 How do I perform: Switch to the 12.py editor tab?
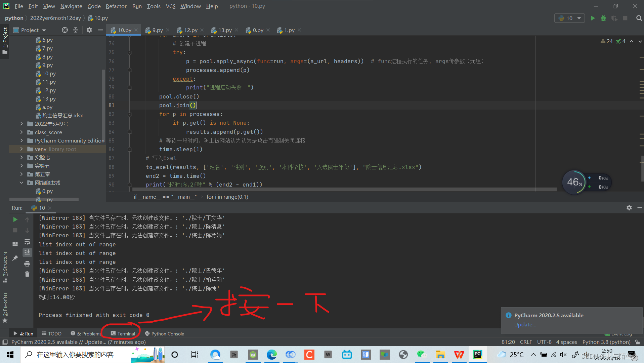coord(190,30)
